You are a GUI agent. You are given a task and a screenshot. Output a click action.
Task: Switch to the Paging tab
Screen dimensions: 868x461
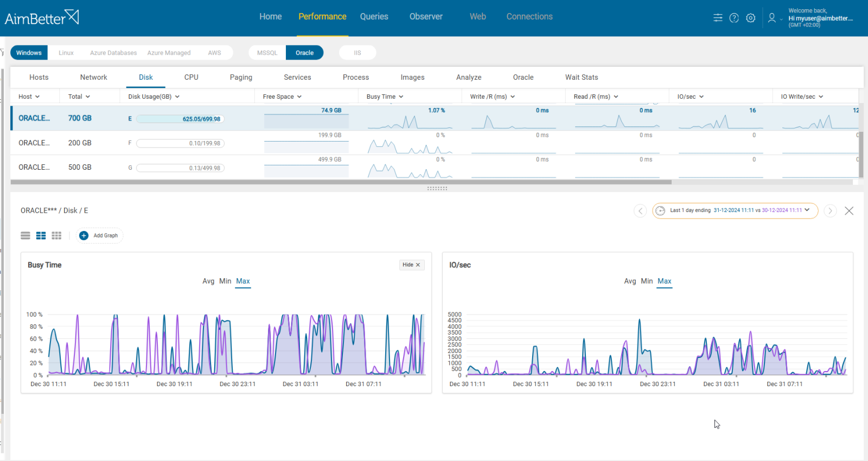[241, 78]
